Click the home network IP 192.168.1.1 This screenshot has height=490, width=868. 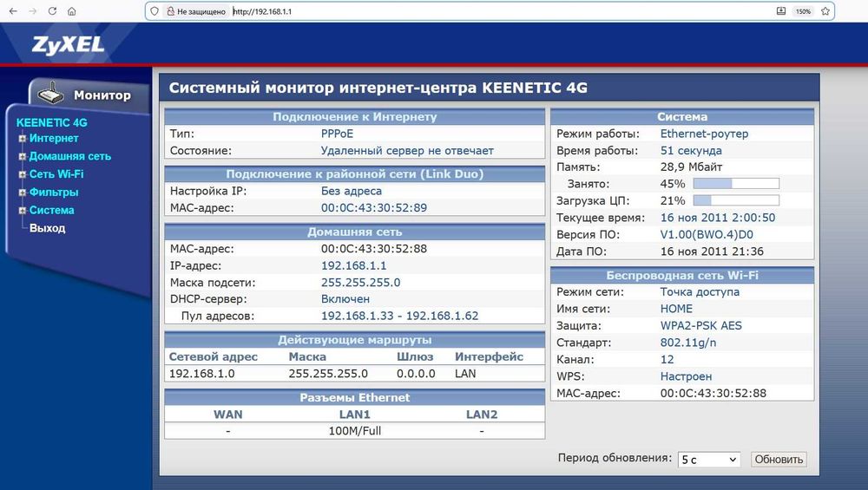tap(354, 266)
